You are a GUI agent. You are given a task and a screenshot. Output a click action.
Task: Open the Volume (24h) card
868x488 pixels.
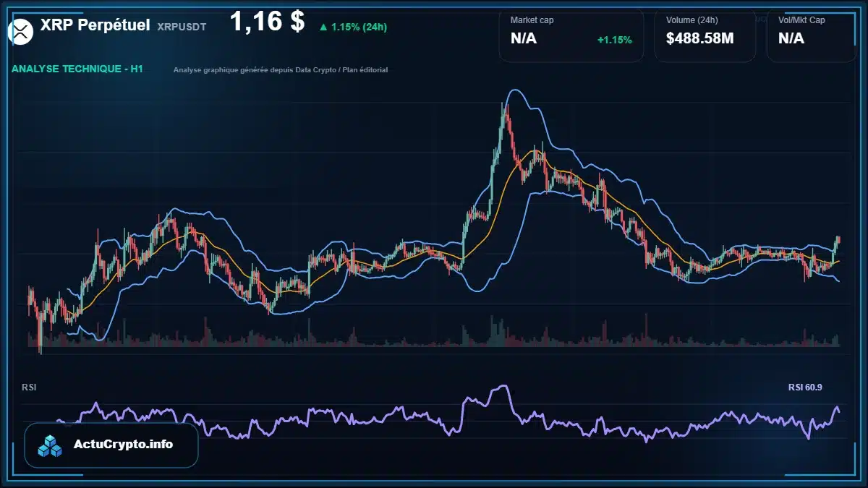pos(705,35)
